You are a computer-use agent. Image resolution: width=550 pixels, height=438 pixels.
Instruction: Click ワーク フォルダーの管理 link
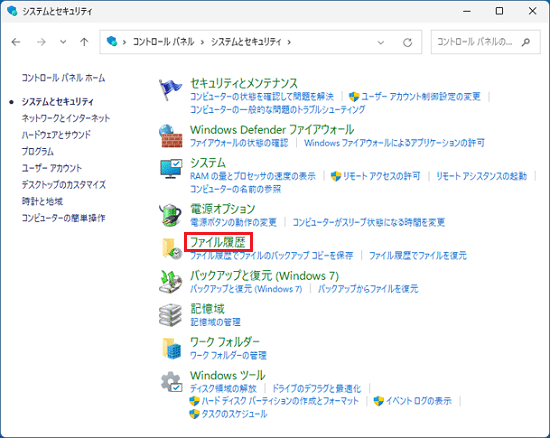point(228,355)
